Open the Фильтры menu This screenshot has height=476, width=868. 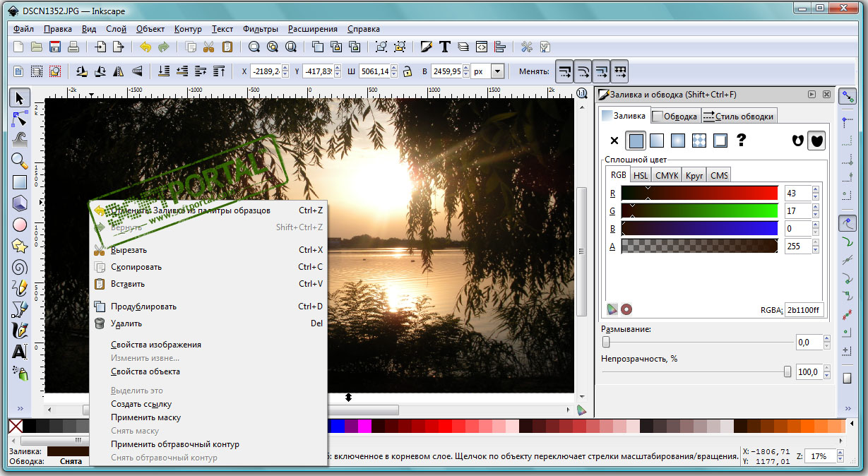[x=260, y=29]
